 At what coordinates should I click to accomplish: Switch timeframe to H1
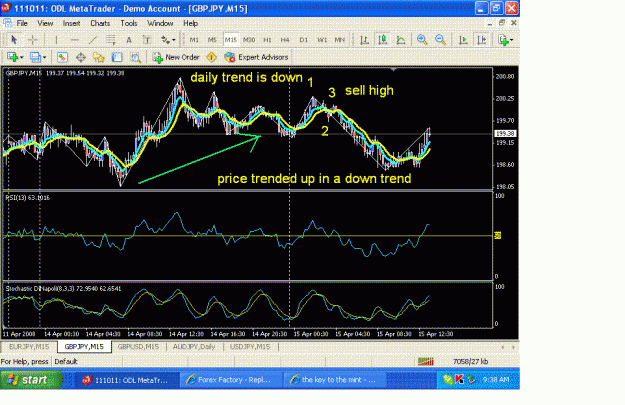pyautogui.click(x=267, y=40)
